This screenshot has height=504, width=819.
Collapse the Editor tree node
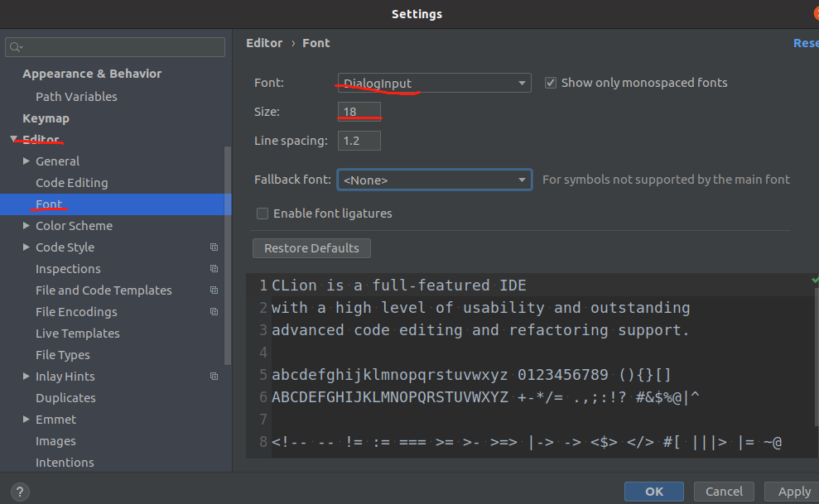[14, 139]
